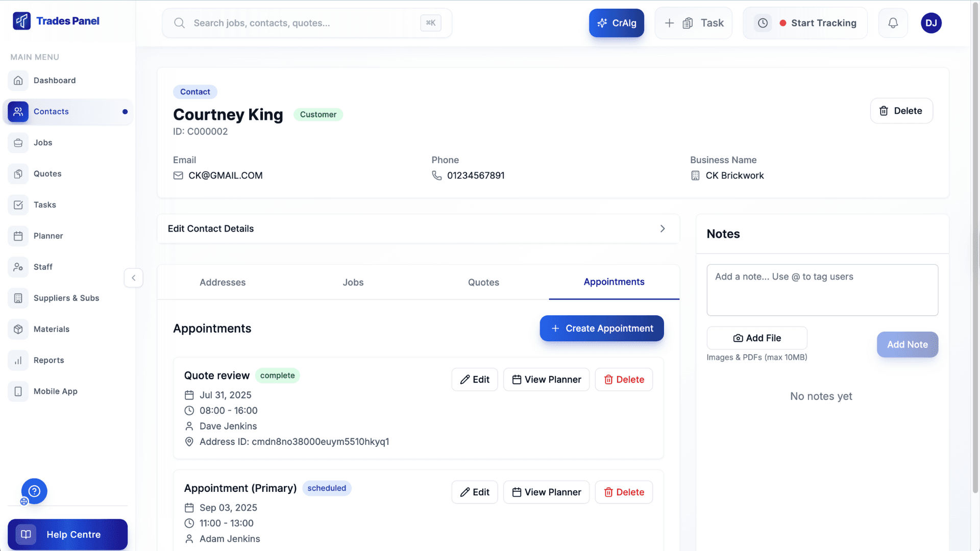The width and height of the screenshot is (980, 551).
Task: Delete the Quote review appointment
Action: click(623, 380)
